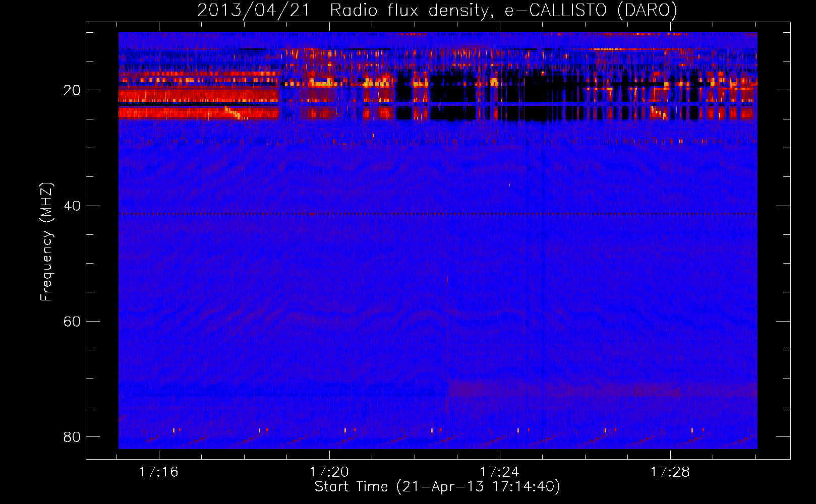Click the 'Frequency (MHZ)' axis label

[x=46, y=242]
